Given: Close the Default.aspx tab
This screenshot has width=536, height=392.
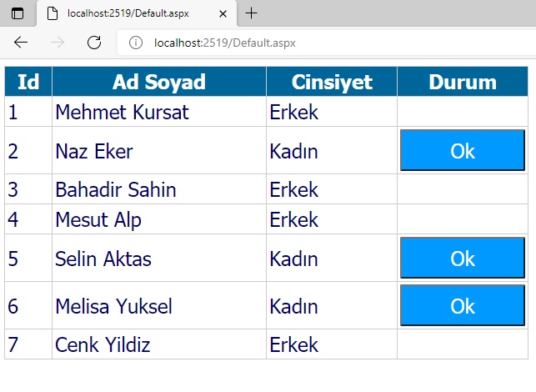Looking at the screenshot, I should (x=223, y=13).
